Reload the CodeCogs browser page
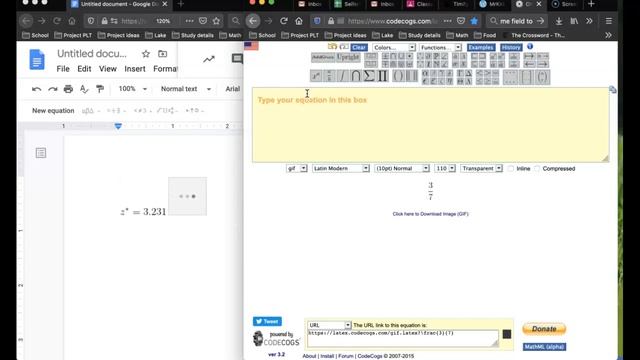This screenshot has width=640, height=360. [x=284, y=21]
